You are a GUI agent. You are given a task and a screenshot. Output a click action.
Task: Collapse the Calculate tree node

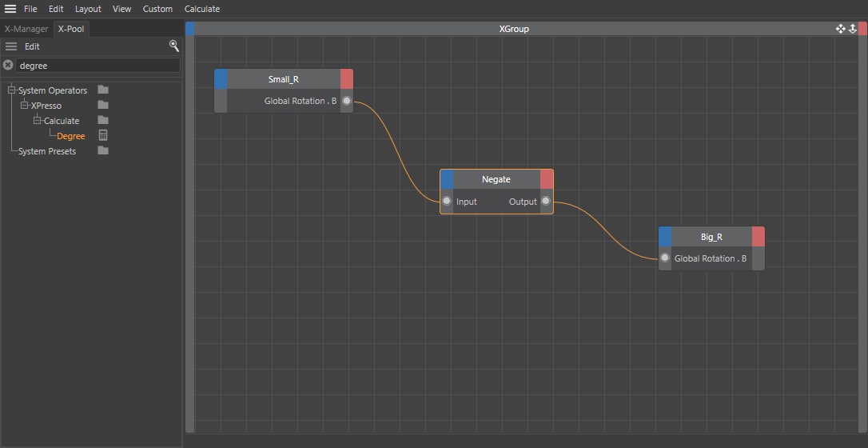point(37,120)
